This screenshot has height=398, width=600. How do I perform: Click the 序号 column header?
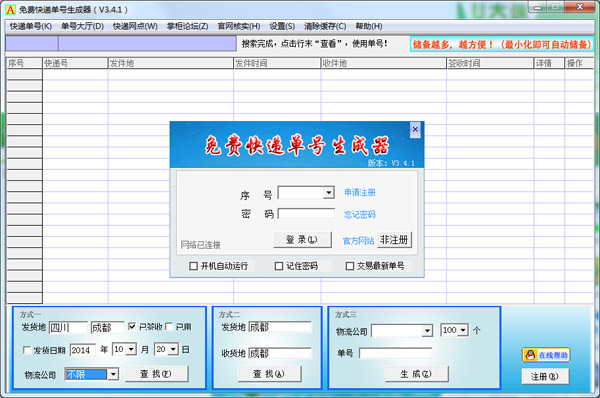(24, 63)
